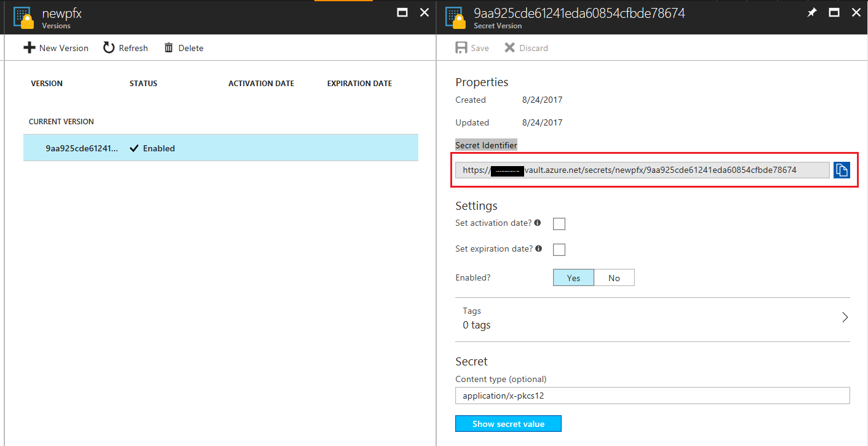Refresh the versions list
Image resolution: width=868 pixels, height=446 pixels.
pos(125,48)
